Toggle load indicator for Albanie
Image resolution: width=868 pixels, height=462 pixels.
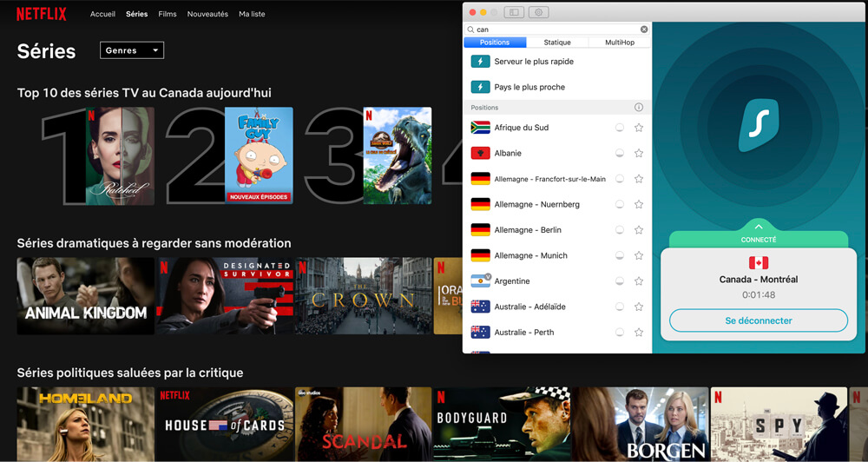point(620,153)
